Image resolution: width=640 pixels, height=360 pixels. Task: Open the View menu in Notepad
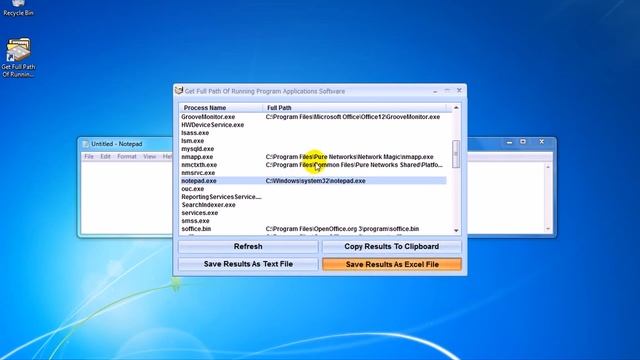point(149,156)
